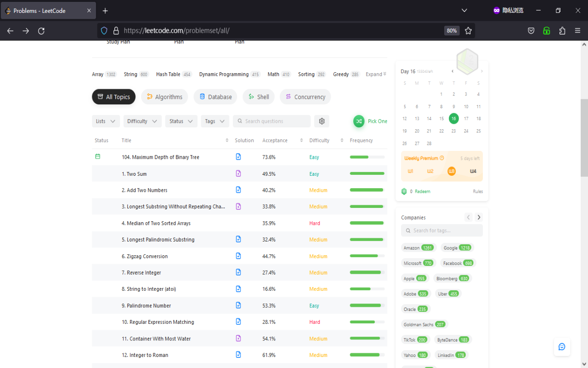Image resolution: width=588 pixels, height=368 pixels.
Task: Open the Median of Two Sorted Arrays problem
Action: pos(156,223)
